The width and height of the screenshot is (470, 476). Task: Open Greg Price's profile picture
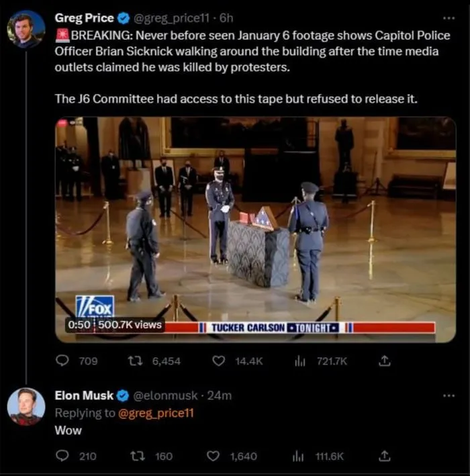26,29
